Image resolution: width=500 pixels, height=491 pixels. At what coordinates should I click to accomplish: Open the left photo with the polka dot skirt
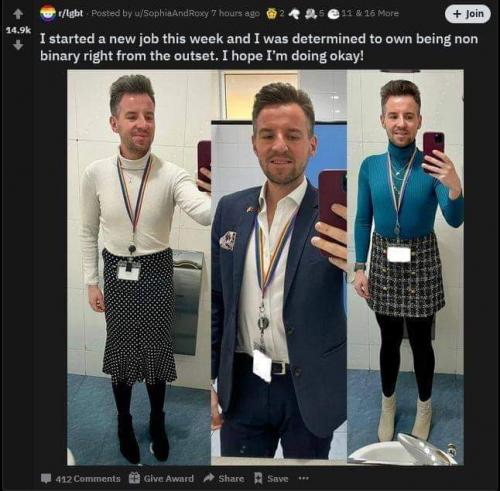[139, 267]
